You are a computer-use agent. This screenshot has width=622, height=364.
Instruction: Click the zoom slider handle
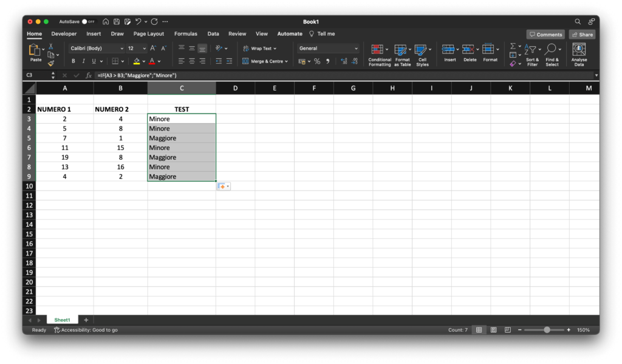[x=547, y=330]
